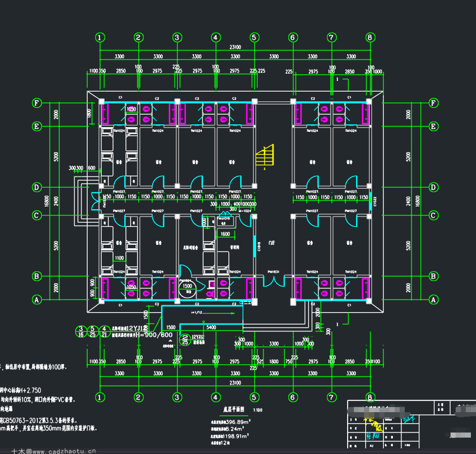
Task: Click the right 16800 overall dimension
Action: (x=418, y=201)
